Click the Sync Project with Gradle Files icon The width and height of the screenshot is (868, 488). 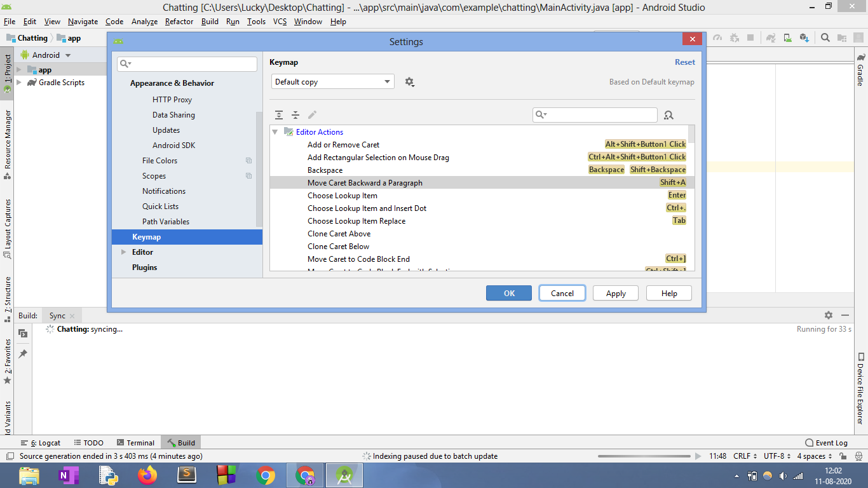tap(771, 38)
